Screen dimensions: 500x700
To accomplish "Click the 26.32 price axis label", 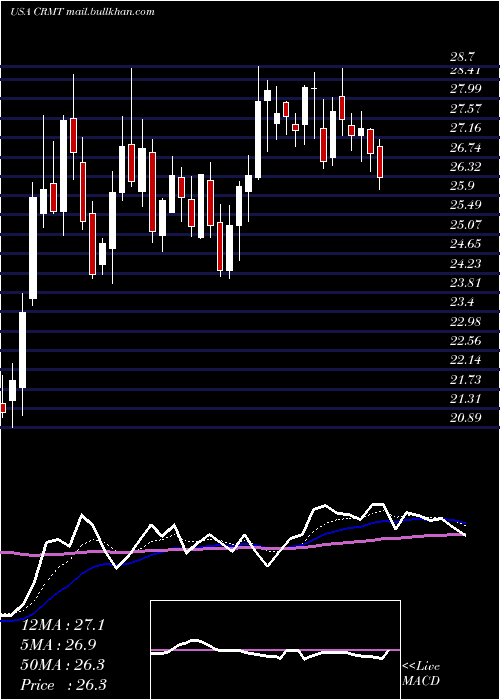I will pos(466,167).
